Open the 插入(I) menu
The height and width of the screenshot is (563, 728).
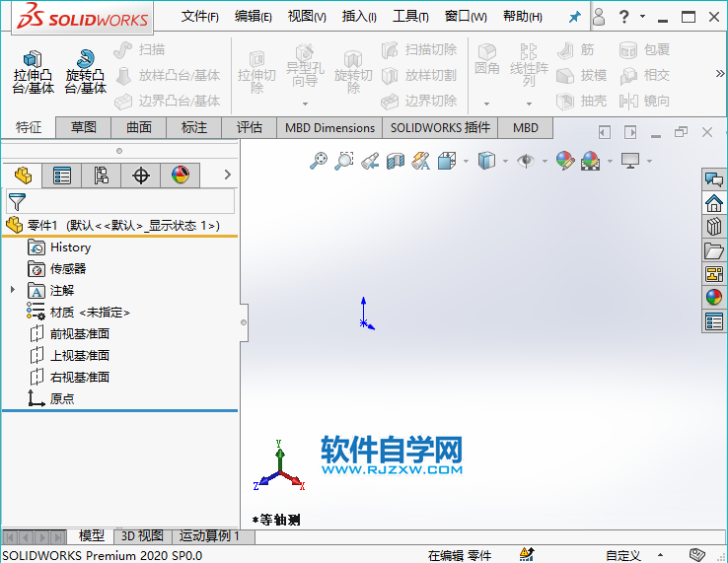click(x=359, y=17)
